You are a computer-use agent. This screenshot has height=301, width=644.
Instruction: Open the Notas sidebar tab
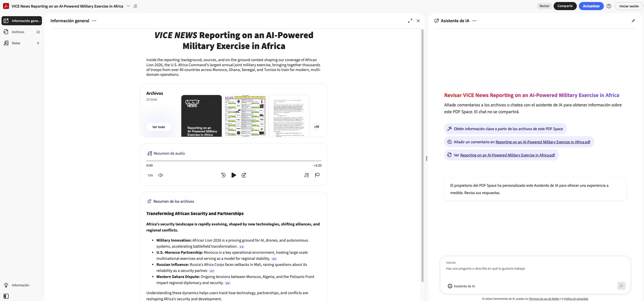pos(22,43)
